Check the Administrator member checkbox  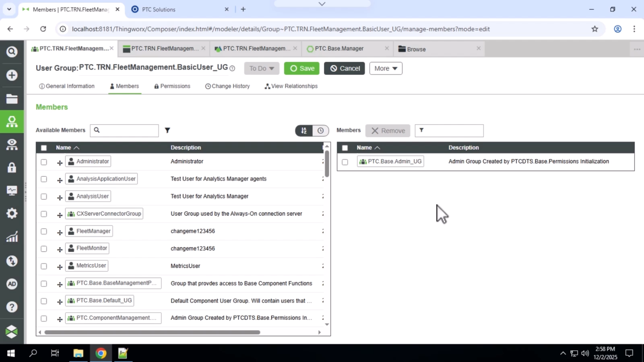pyautogui.click(x=44, y=162)
